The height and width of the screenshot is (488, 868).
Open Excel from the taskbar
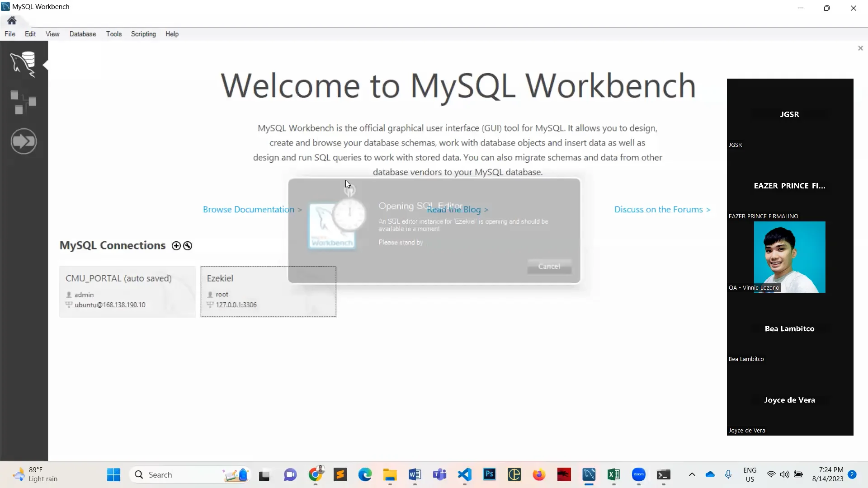coord(613,474)
